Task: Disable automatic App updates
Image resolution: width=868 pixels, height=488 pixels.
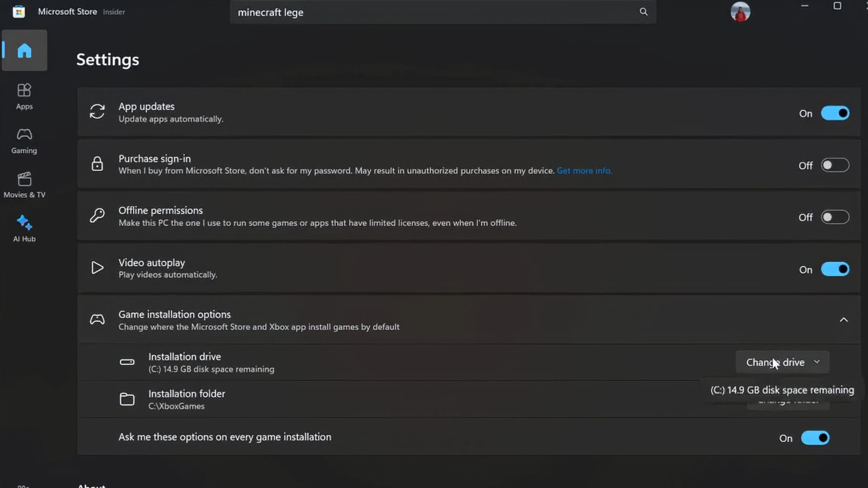Action: [x=835, y=113]
